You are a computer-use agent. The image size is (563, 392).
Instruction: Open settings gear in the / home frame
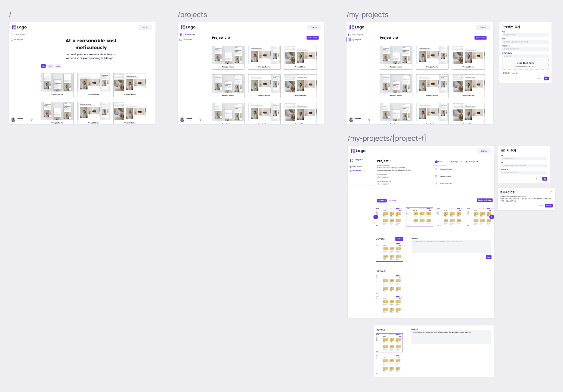32,119
